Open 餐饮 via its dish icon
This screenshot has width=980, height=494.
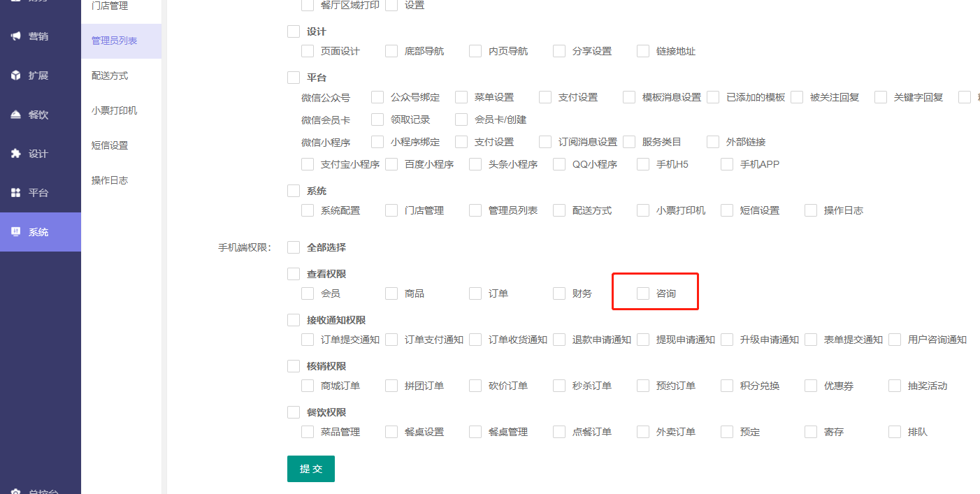(x=16, y=115)
